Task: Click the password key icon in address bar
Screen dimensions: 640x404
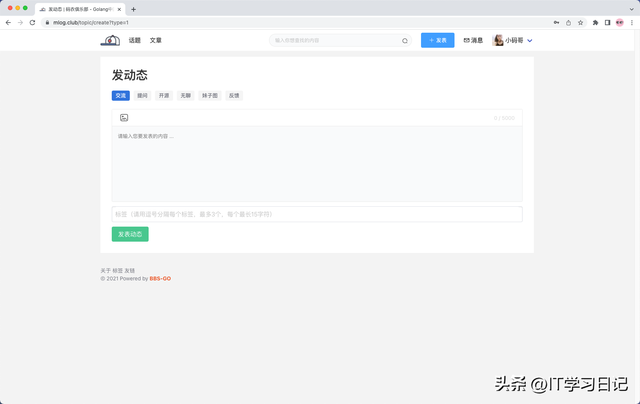Action: pos(556,22)
